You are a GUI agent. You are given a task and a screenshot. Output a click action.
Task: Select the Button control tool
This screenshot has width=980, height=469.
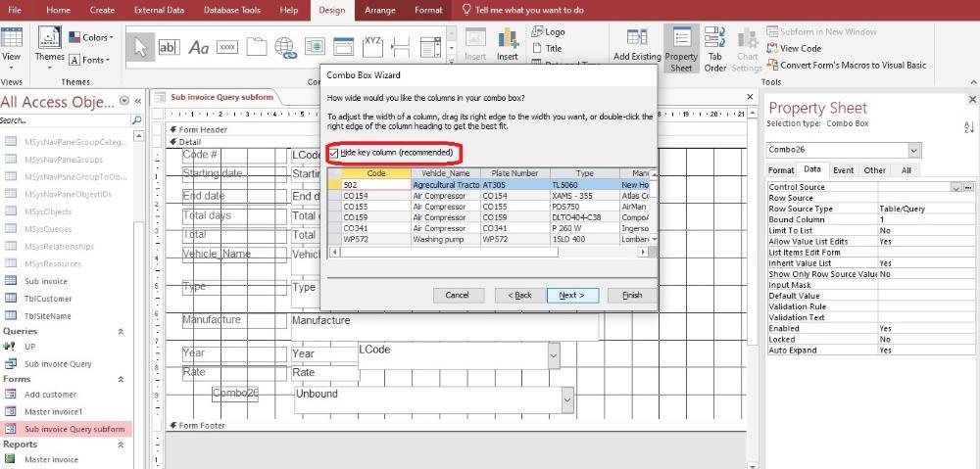227,47
